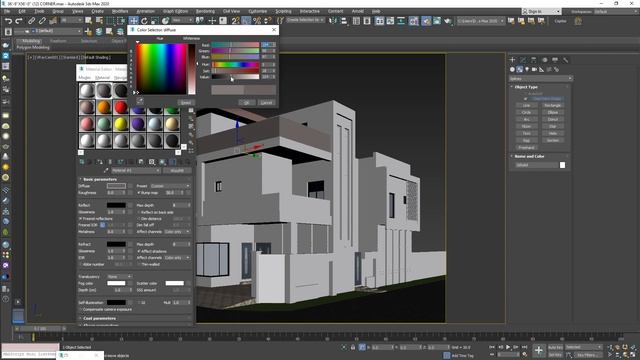The width and height of the screenshot is (640, 360).
Task: Click the Hue slider in Color Selector
Action: click(236, 64)
